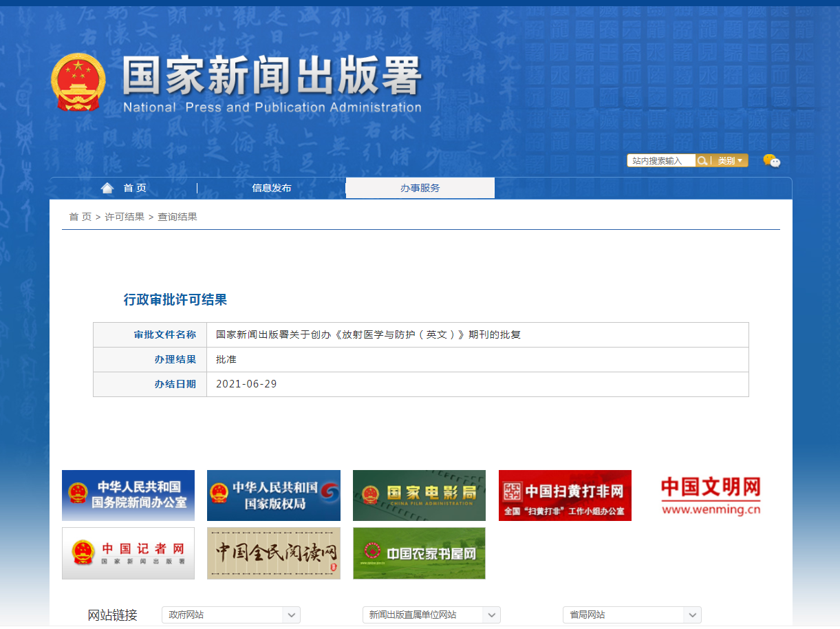Open 中国全民阅读网 banner
The height and width of the screenshot is (629, 840).
[274, 553]
